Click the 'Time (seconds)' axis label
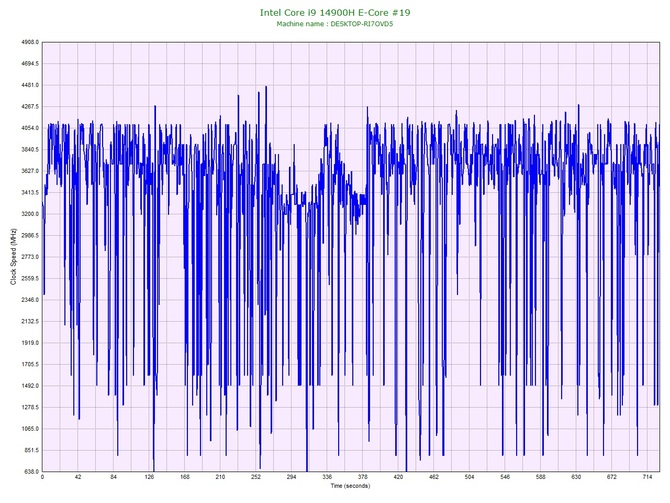Viewport: 670px width, 503px height. (x=350, y=486)
